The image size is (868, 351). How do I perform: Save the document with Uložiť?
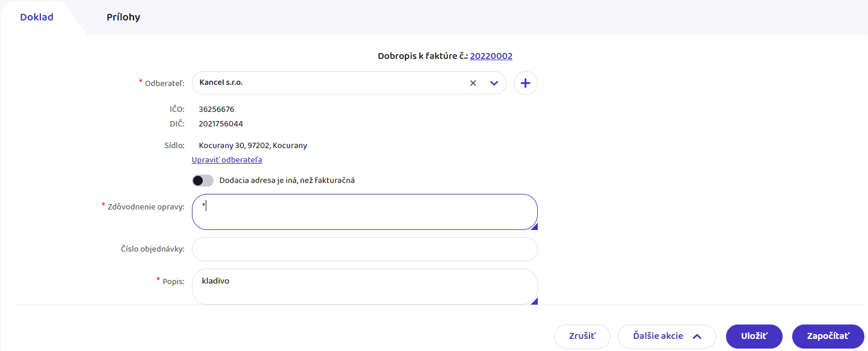point(754,337)
